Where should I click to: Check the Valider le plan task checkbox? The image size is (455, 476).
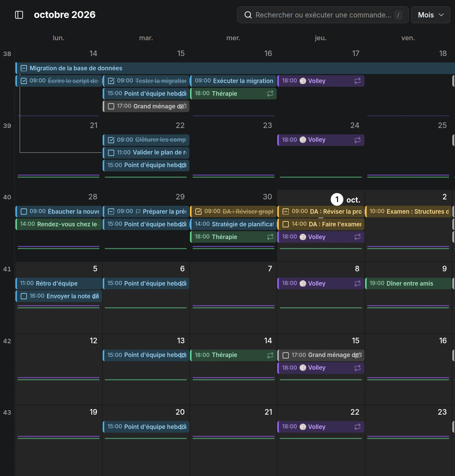111,153
